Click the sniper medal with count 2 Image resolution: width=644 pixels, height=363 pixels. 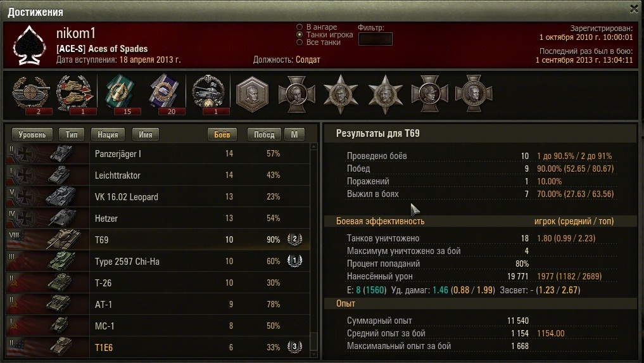click(32, 94)
